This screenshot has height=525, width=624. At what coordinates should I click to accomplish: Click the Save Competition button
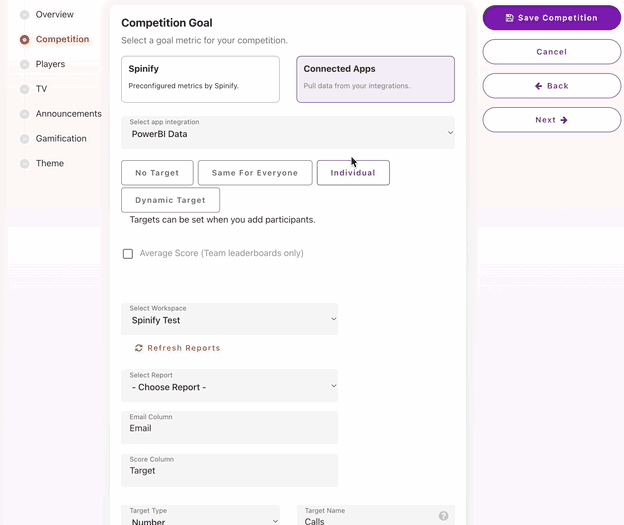(x=552, y=18)
